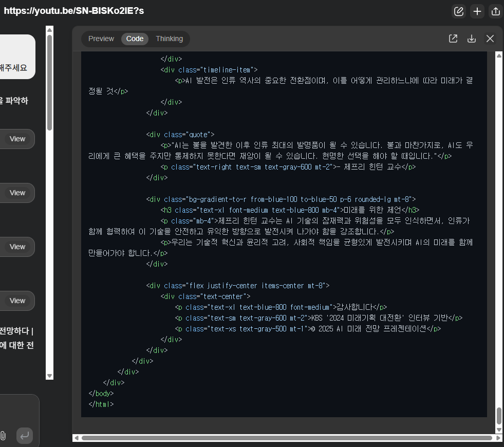Click the send message arrow button

coord(25,436)
